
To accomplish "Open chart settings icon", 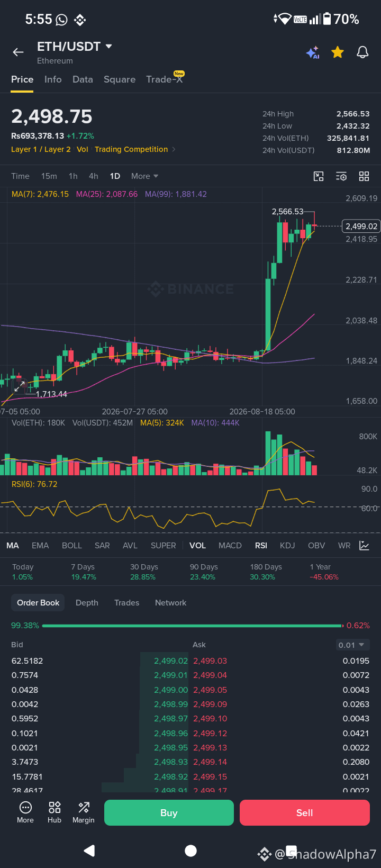I will coord(341,176).
